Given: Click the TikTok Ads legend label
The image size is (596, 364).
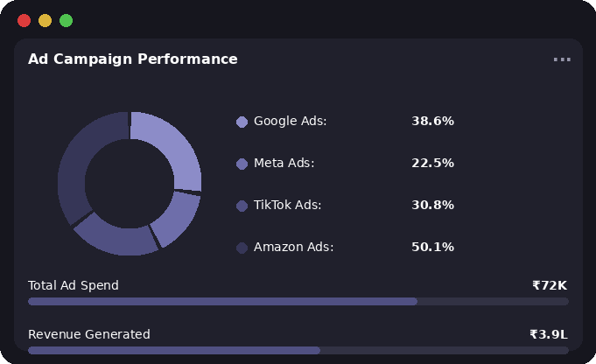Looking at the screenshot, I should coord(287,205).
